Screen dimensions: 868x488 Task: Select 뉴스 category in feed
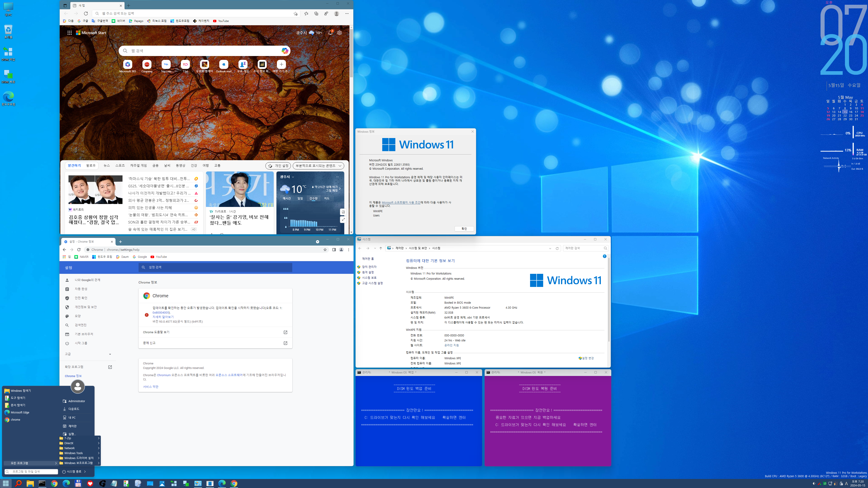tap(107, 165)
